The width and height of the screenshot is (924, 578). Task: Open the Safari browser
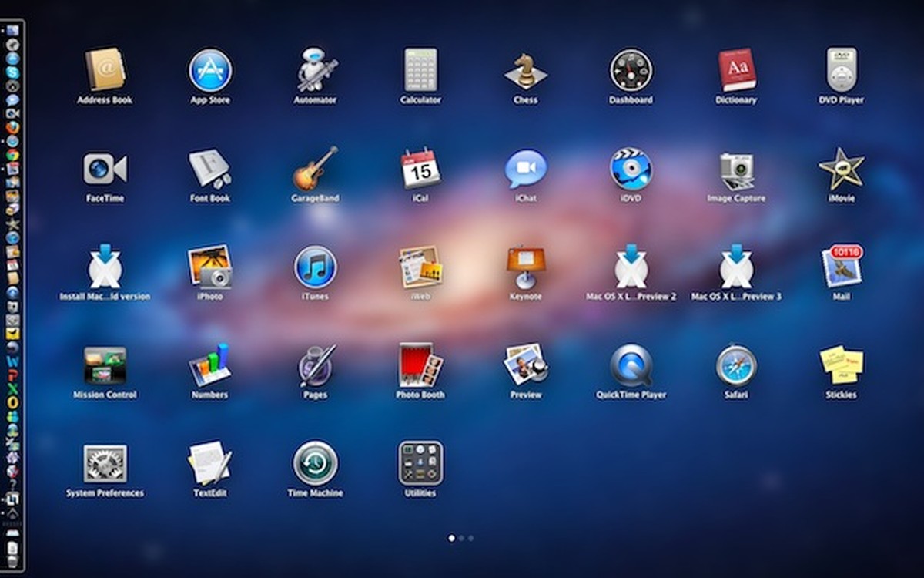[736, 365]
